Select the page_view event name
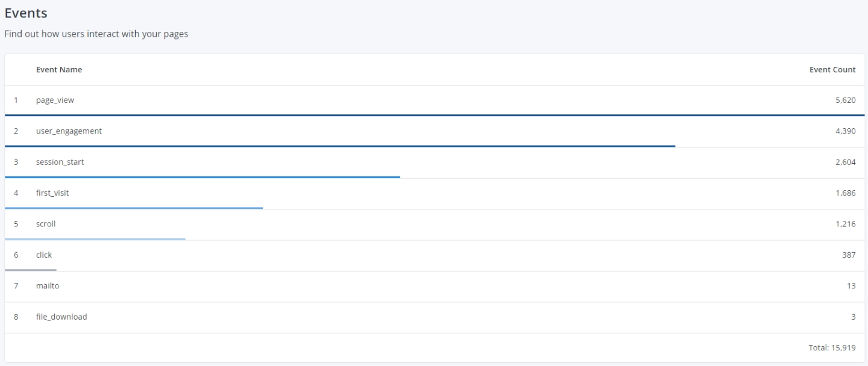Viewport: 868px width, 366px height. point(55,101)
